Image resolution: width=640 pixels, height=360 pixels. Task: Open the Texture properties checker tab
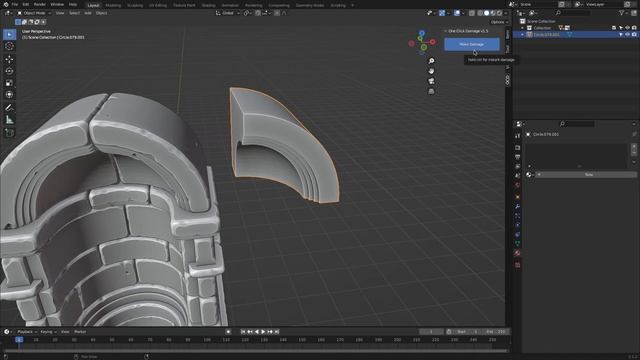[x=518, y=265]
